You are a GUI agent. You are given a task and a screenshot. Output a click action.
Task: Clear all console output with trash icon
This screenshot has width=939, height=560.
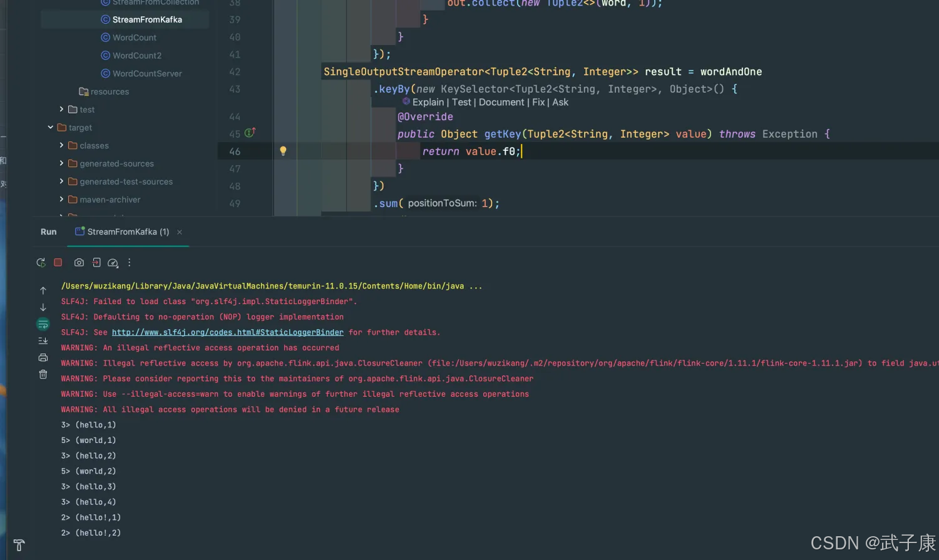coord(43,374)
